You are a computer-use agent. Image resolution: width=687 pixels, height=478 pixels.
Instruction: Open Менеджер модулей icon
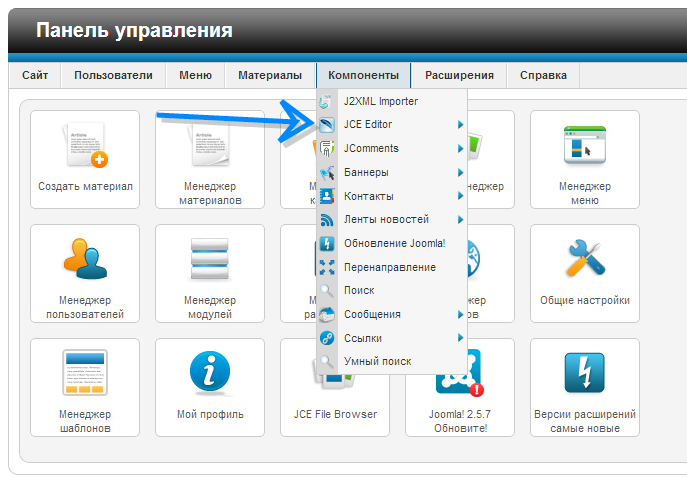(210, 260)
